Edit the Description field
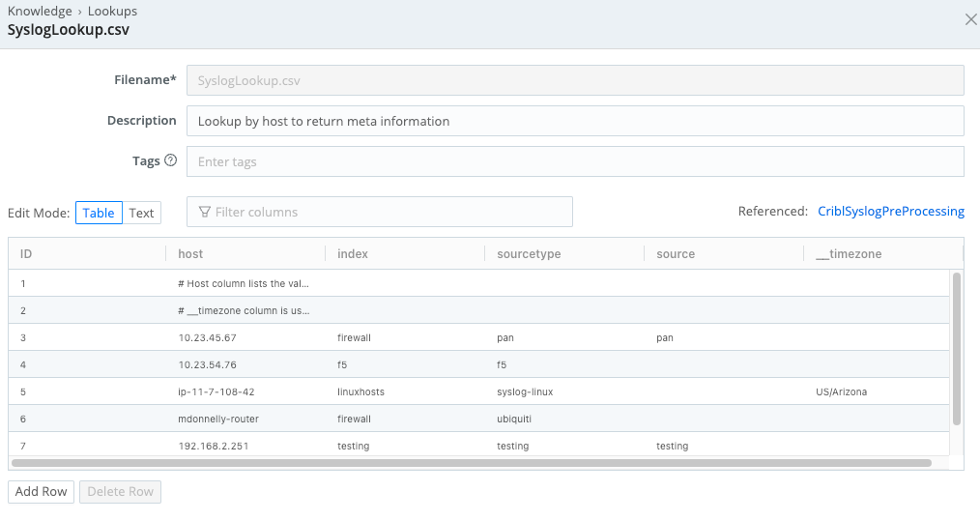980x521 pixels. pyautogui.click(x=575, y=121)
